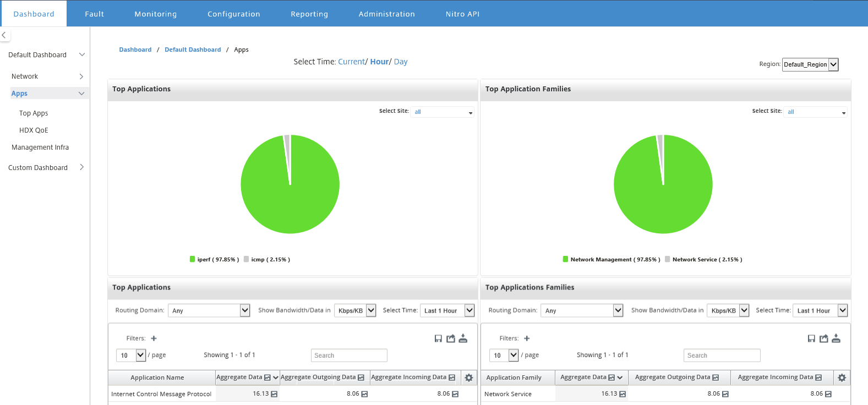
Task: Open Last 1 Hour dropdown for Top Applications
Action: (x=447, y=310)
